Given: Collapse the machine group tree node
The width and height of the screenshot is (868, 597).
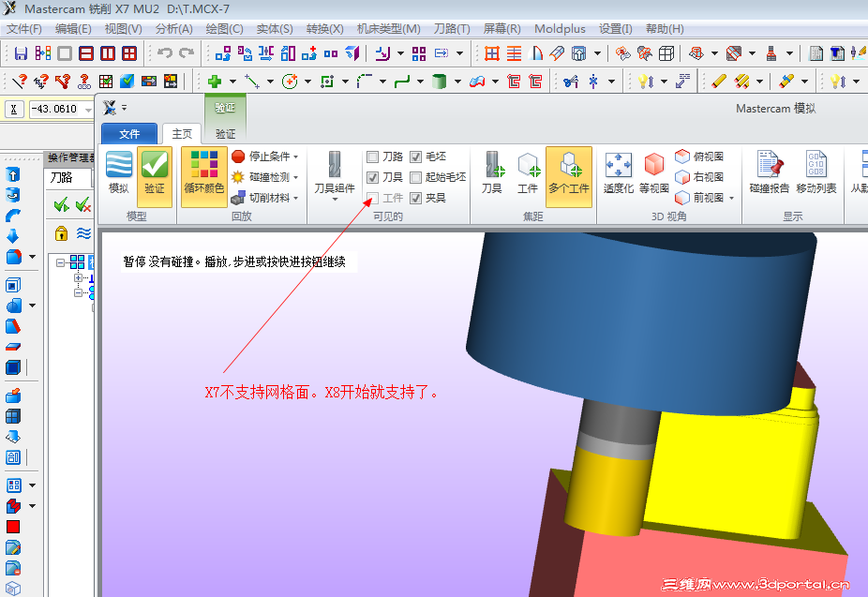Looking at the screenshot, I should coord(61,262).
